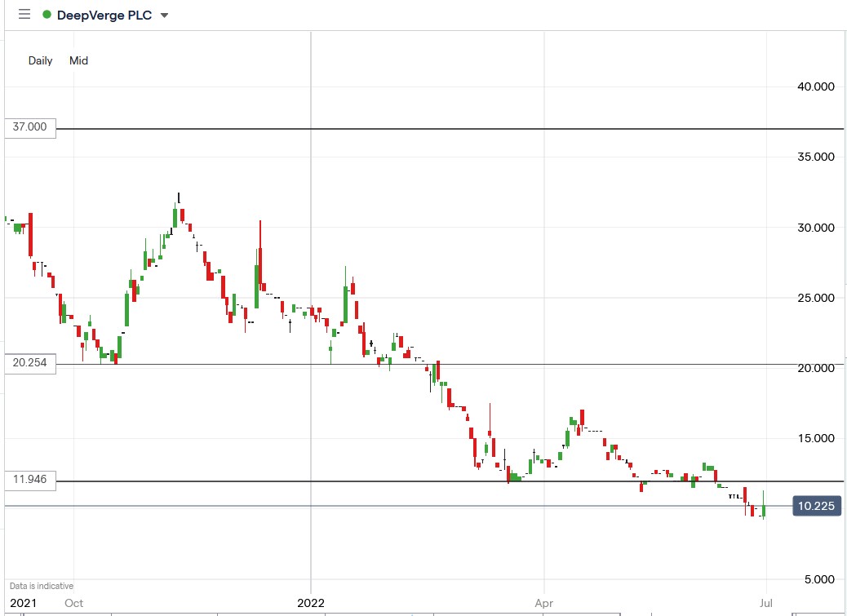The height and width of the screenshot is (616, 847).
Task: Click the Oct label on the timeline
Action: pyautogui.click(x=74, y=604)
